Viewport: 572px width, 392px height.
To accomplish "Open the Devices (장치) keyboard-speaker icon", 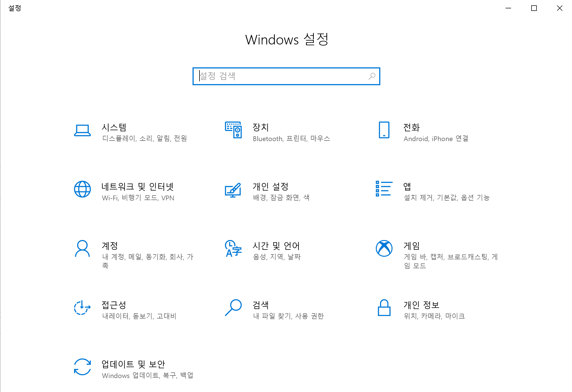I will (233, 130).
